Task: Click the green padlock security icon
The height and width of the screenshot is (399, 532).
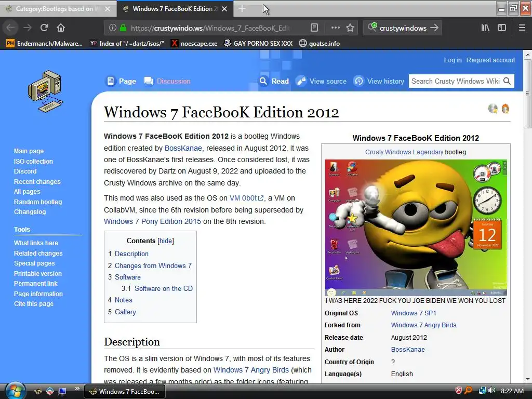Action: point(123,28)
